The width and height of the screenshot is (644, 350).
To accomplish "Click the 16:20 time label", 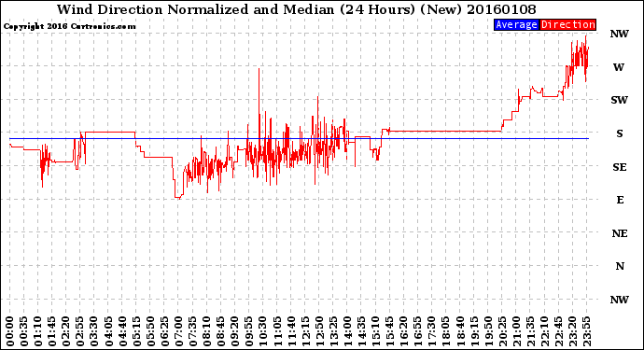I will click(403, 331).
